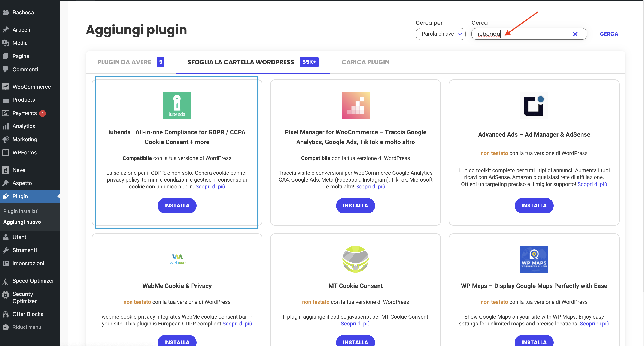Install the iubenda compliance plugin

coord(177,206)
